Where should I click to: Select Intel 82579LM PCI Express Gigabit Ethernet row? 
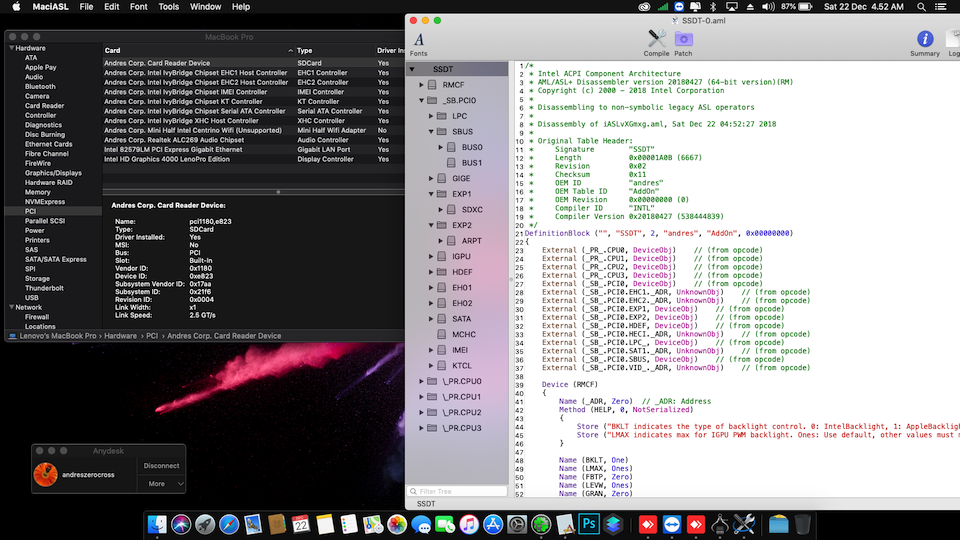(x=253, y=149)
